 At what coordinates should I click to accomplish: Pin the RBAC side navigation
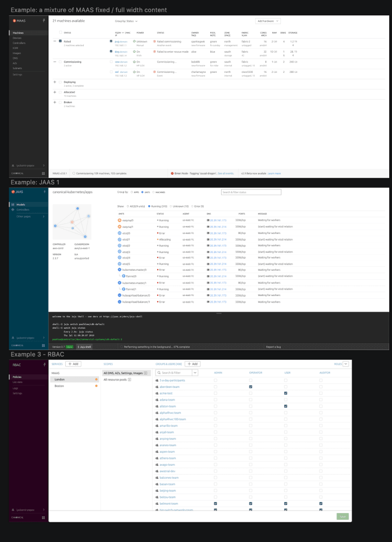(x=44, y=365)
